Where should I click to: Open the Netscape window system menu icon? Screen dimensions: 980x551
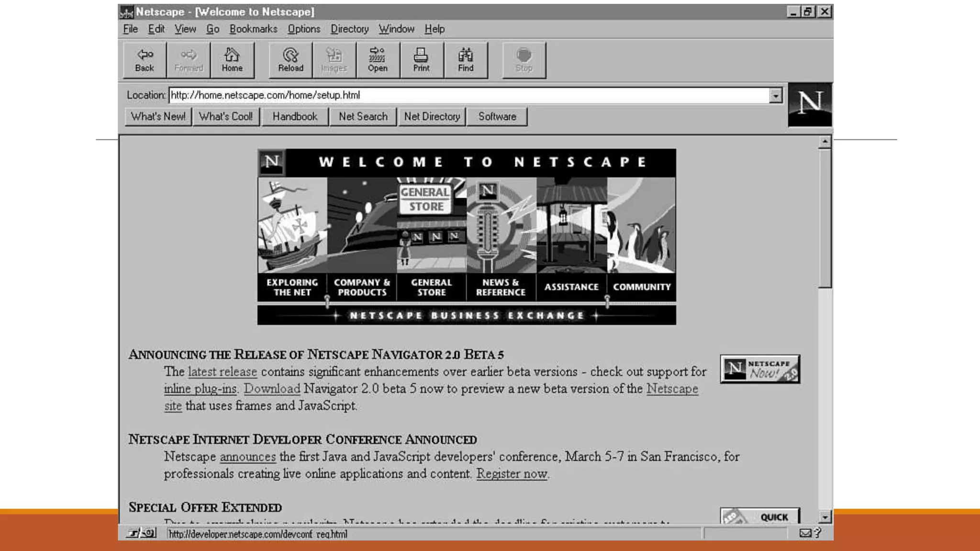coord(126,12)
